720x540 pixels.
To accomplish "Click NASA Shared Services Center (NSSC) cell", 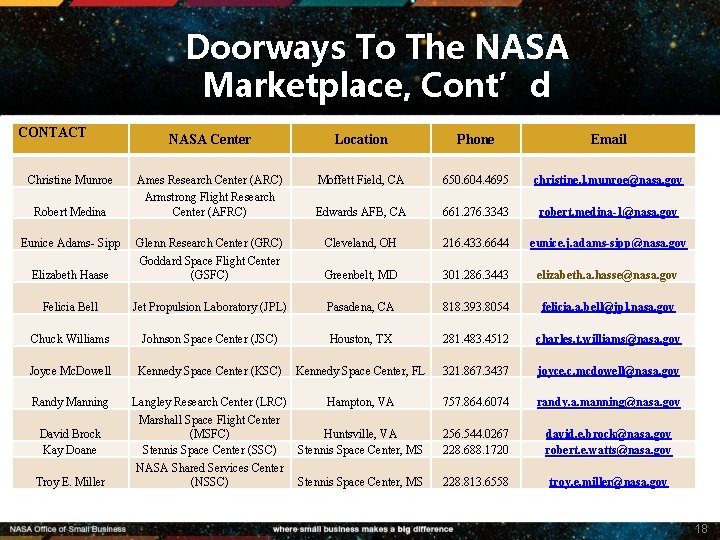I will tap(209, 475).
